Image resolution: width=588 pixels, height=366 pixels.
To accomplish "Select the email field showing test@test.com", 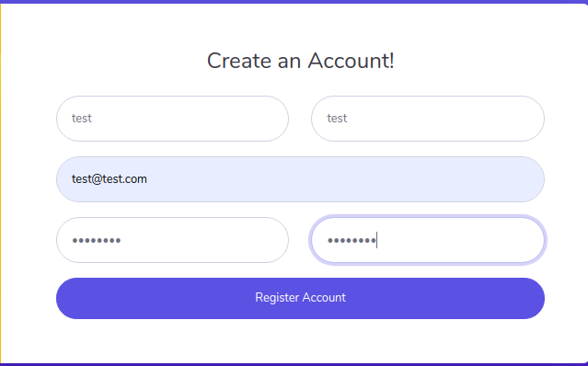I will click(300, 179).
